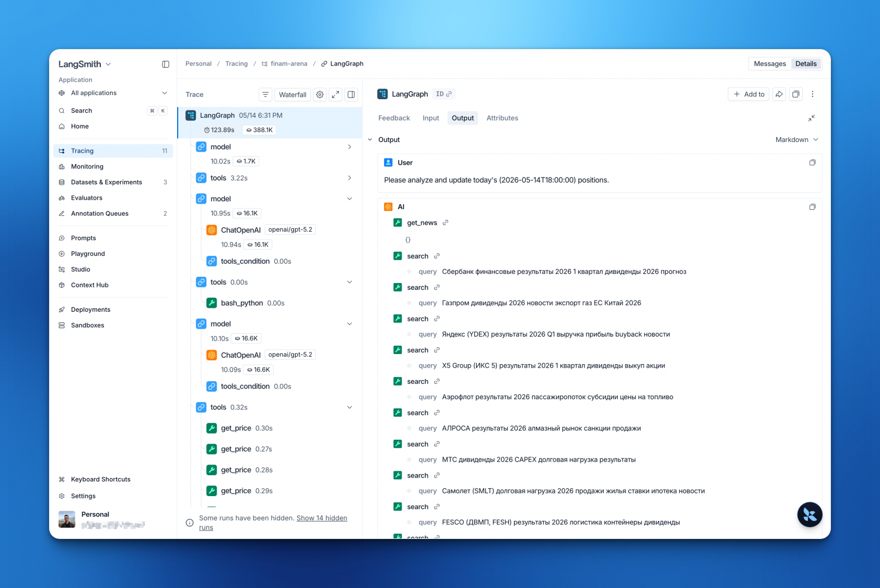Viewport: 880px width, 588px height.
Task: Collapse the Output section
Action: 370,140
